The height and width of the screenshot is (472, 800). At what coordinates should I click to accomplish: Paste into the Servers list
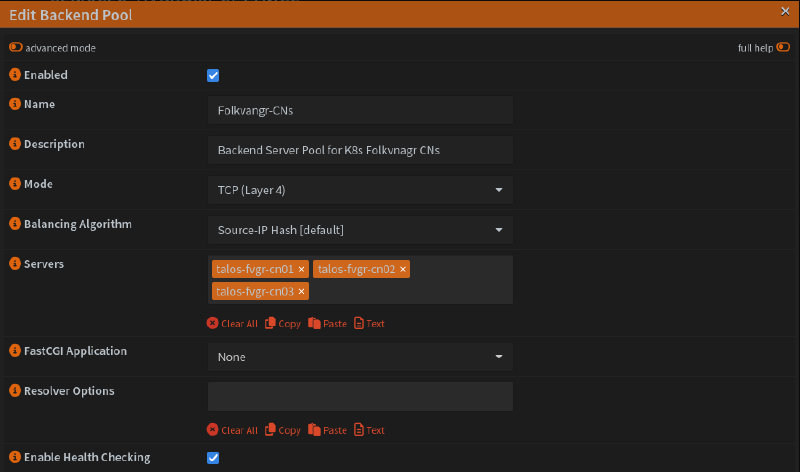tap(327, 324)
